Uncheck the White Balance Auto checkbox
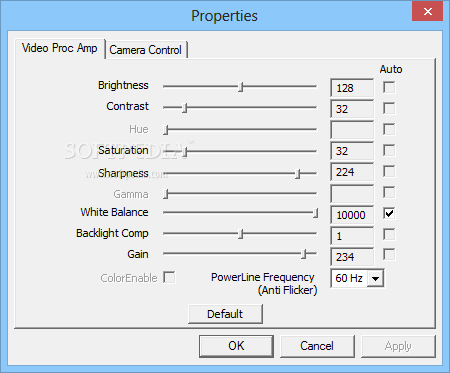This screenshot has width=450, height=373. 389,213
